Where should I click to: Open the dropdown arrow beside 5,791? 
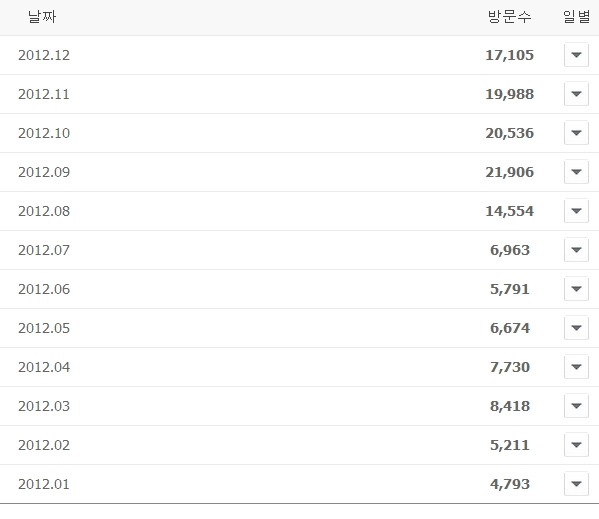576,289
